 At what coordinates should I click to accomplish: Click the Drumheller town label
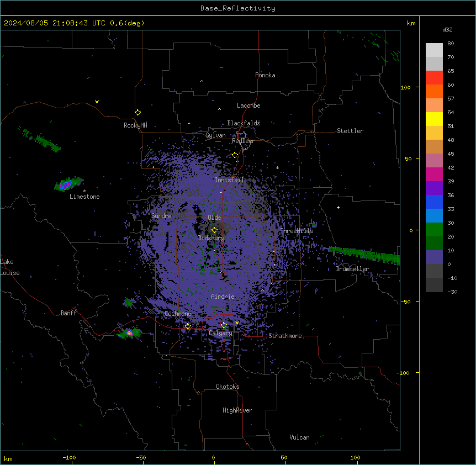(352, 269)
